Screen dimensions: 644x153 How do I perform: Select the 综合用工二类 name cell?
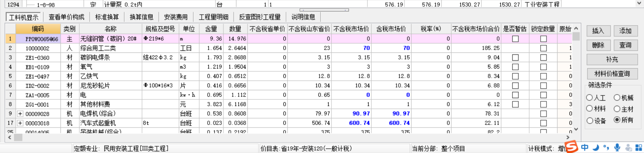click(x=110, y=48)
